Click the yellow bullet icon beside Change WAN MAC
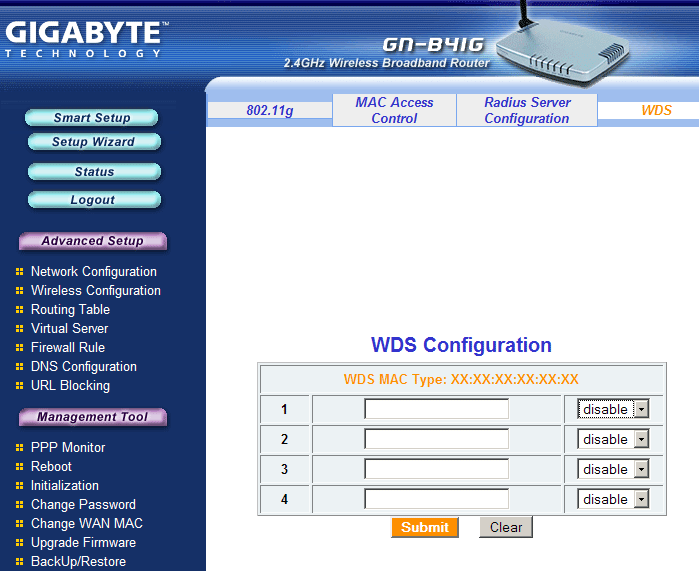Image resolution: width=699 pixels, height=571 pixels. 19,523
